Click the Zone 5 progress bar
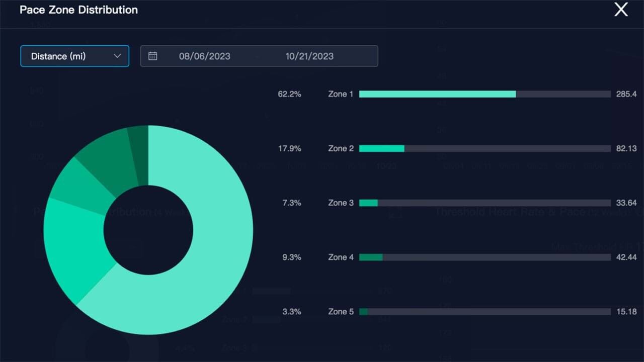Viewport: 644px width, 362px height. point(485,312)
